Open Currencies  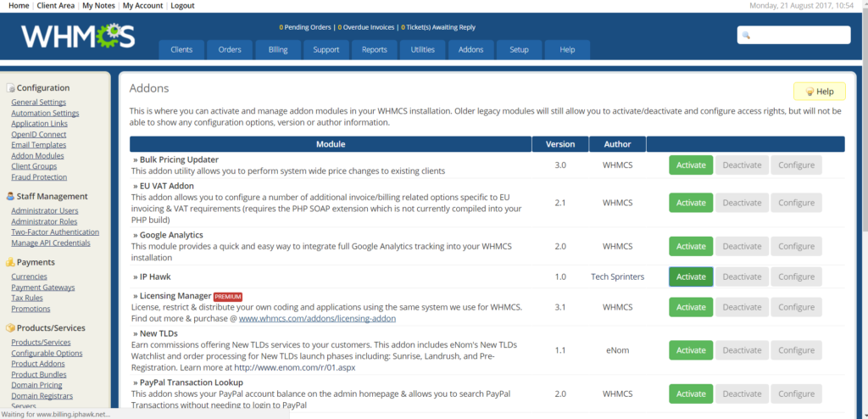[x=30, y=277]
